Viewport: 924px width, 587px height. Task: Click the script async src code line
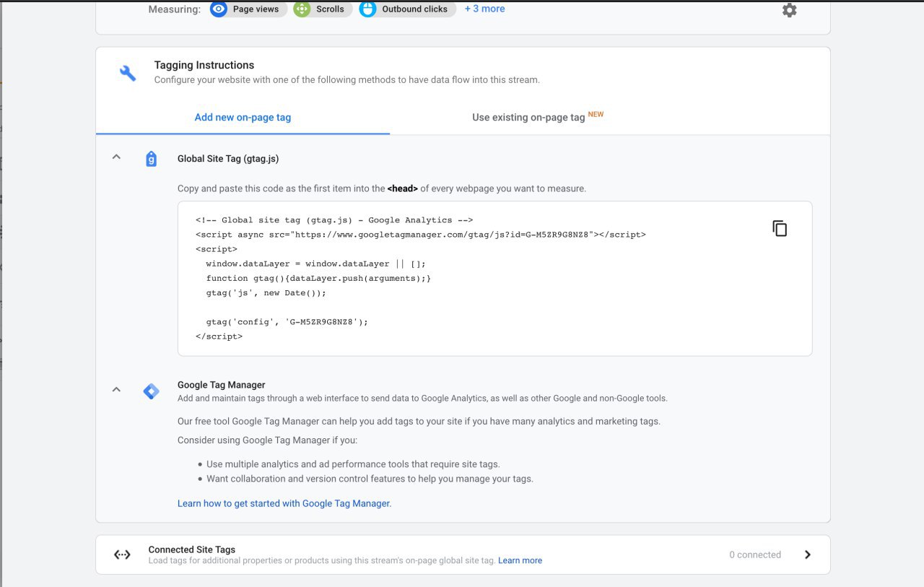pos(421,235)
